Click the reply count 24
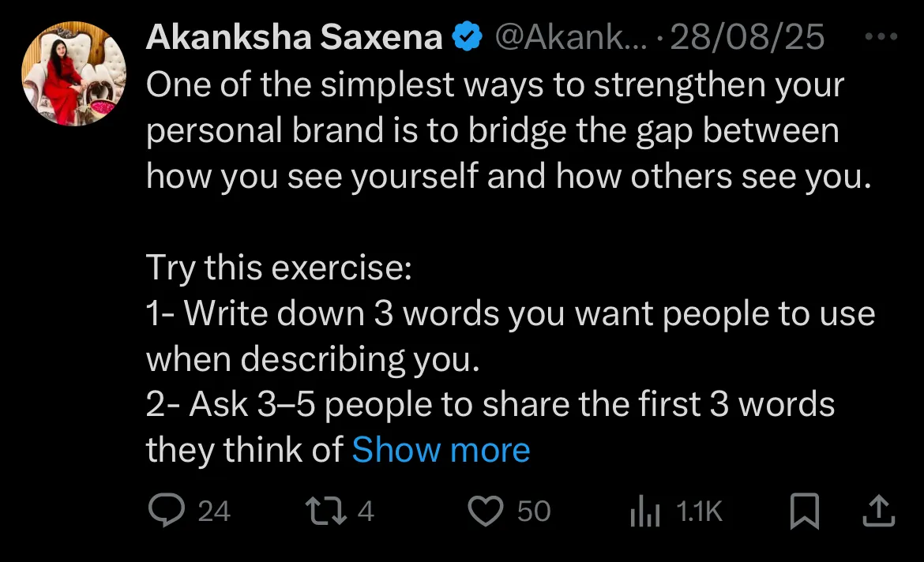 (x=213, y=511)
